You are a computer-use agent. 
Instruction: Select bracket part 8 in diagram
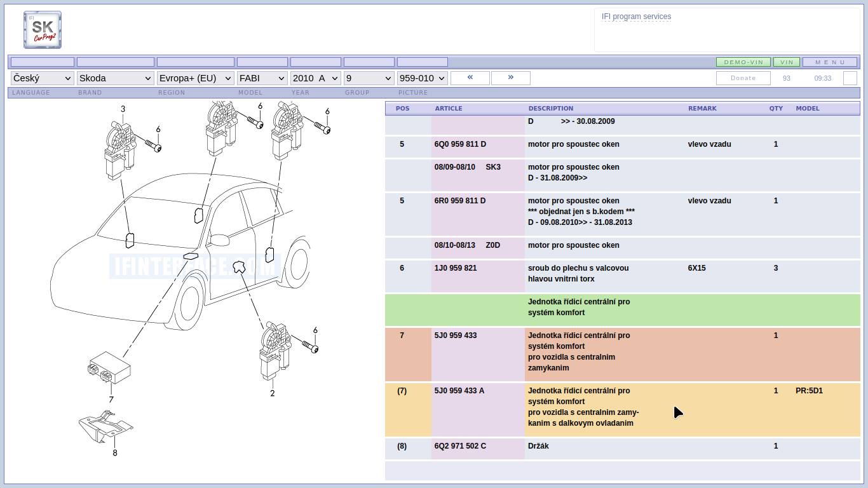point(105,427)
